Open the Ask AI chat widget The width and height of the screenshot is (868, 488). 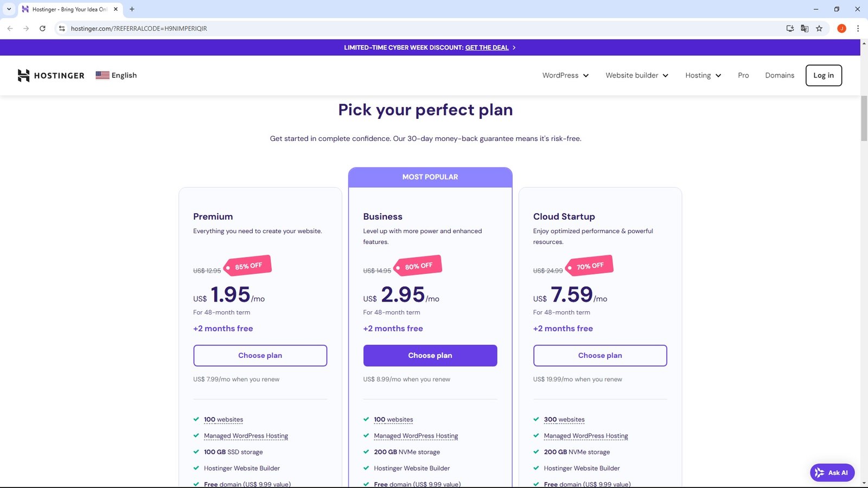832,473
